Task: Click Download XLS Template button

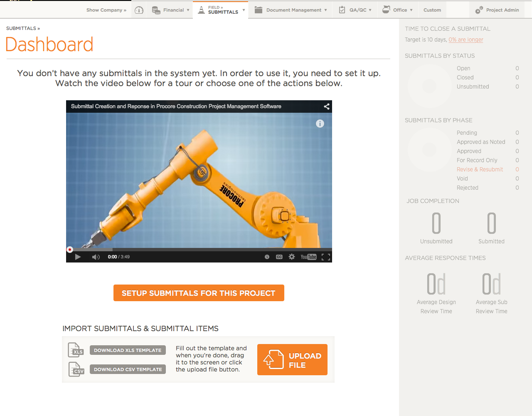Action: tap(128, 350)
